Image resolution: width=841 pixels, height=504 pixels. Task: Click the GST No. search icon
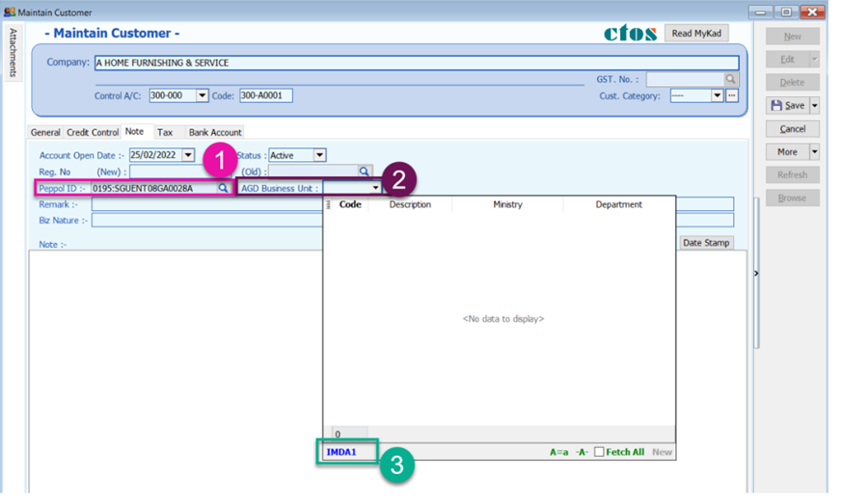coord(731,79)
